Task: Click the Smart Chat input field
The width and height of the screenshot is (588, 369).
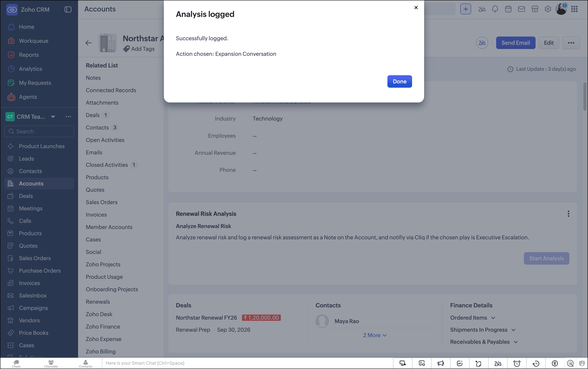Action: pyautogui.click(x=247, y=363)
